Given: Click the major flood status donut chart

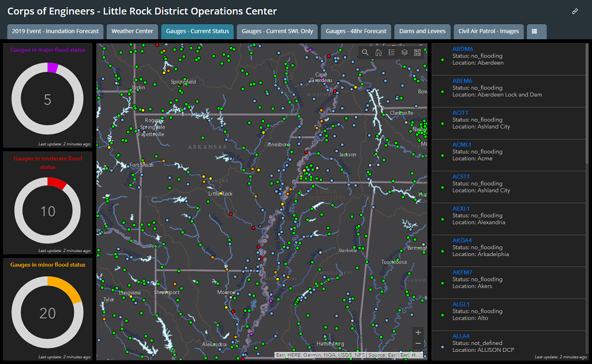Looking at the screenshot, I should click(48, 99).
